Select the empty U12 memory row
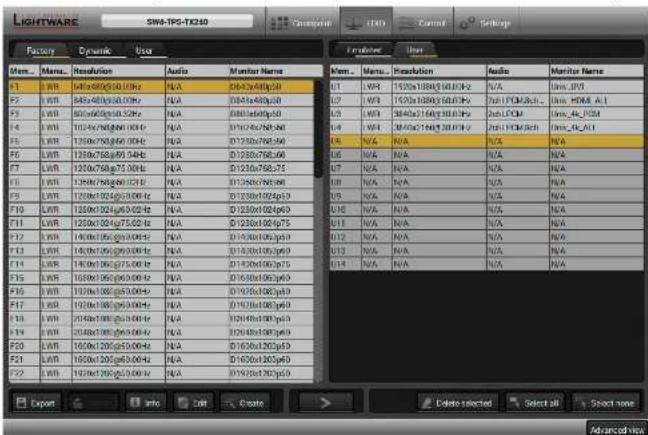This screenshot has width=648, height=435. coord(486,237)
